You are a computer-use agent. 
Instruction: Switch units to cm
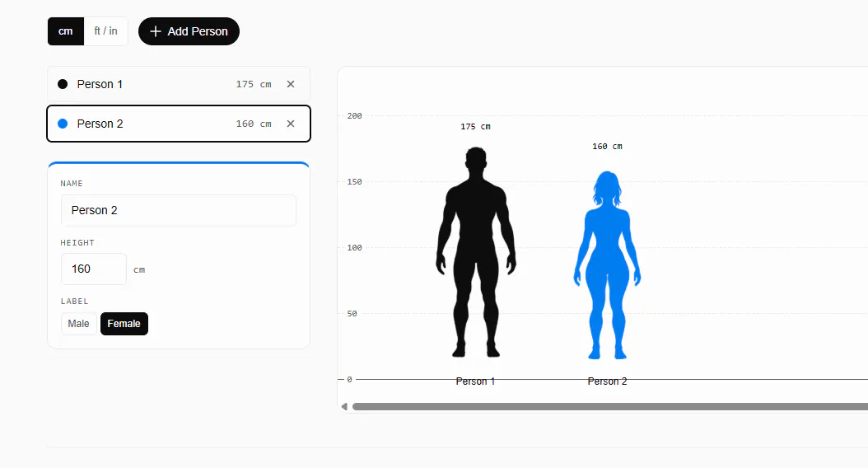pos(65,31)
